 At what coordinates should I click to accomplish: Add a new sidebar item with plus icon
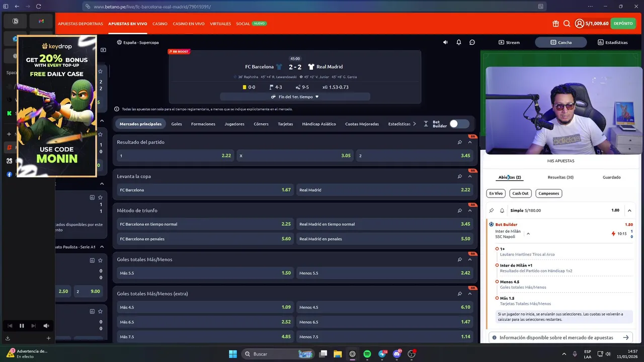point(48,338)
